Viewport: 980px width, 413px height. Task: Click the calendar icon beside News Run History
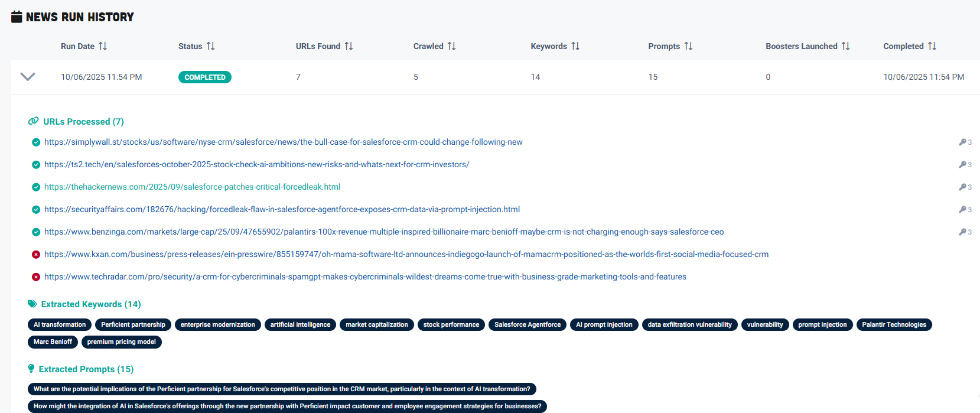pyautogui.click(x=17, y=17)
